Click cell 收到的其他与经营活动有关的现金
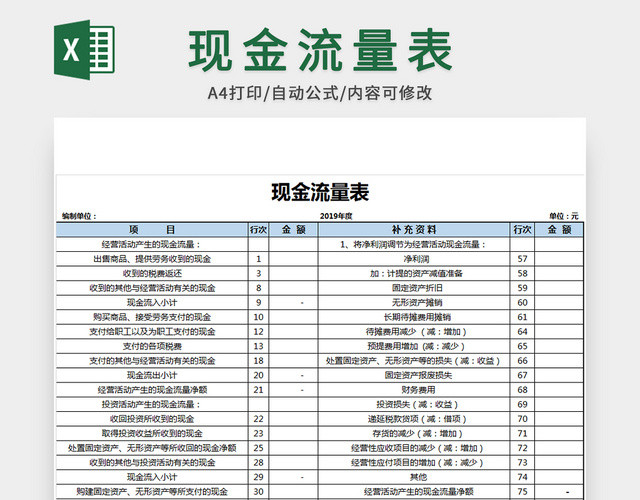Image resolution: width=640 pixels, height=500 pixels. click(x=152, y=288)
